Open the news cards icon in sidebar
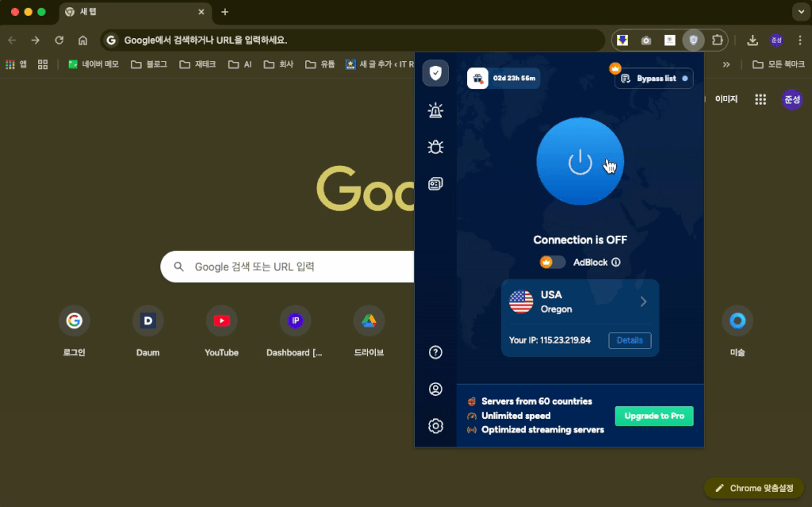The height and width of the screenshot is (507, 812). (435, 184)
